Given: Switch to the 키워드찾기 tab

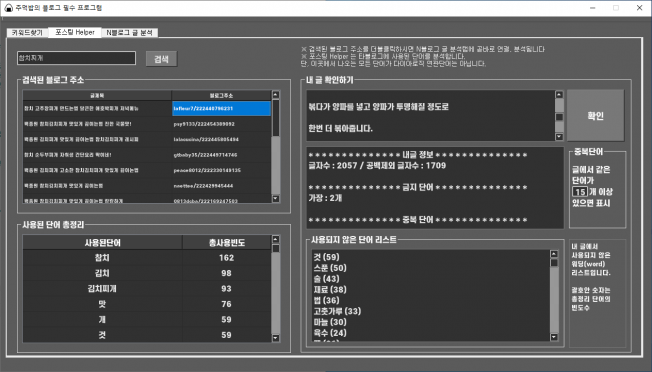Looking at the screenshot, I should [x=27, y=32].
